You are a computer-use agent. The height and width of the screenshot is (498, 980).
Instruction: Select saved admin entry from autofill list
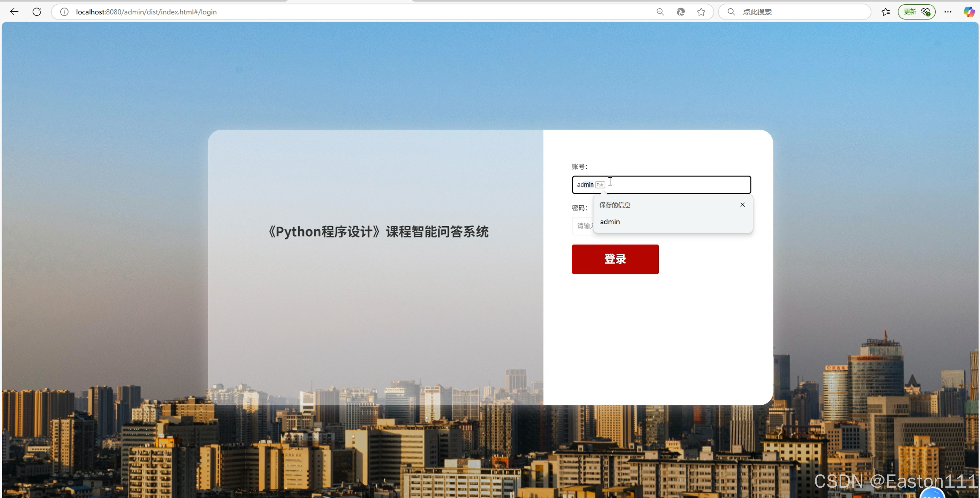click(610, 222)
